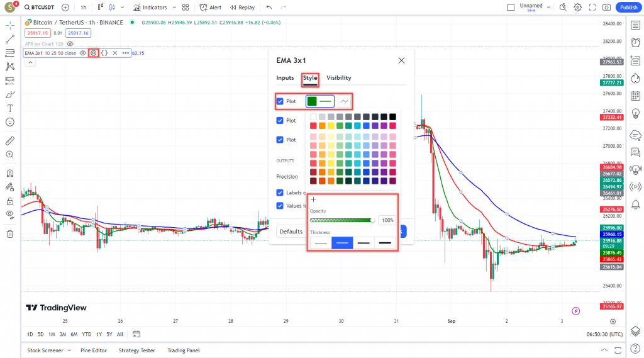Select the crosshair cursor tool

click(x=10, y=26)
